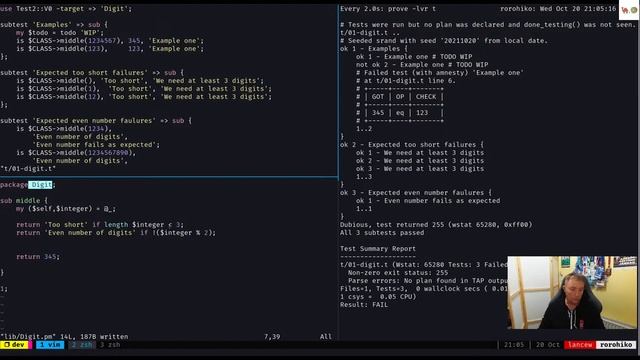Click the '1..2' plan line

tap(364, 129)
